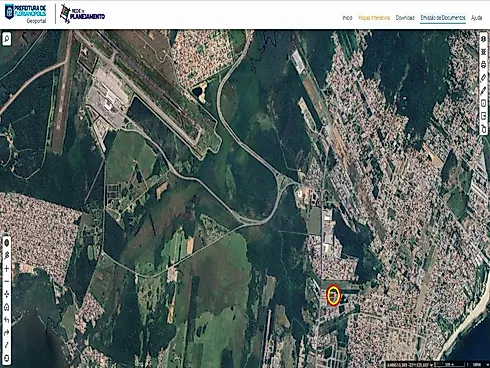Select the pencil draw tool
The width and height of the screenshot is (490, 368).
[x=484, y=91]
